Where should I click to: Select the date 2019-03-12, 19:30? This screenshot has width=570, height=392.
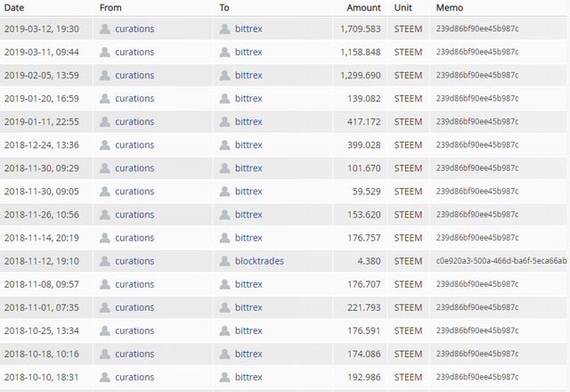(42, 29)
